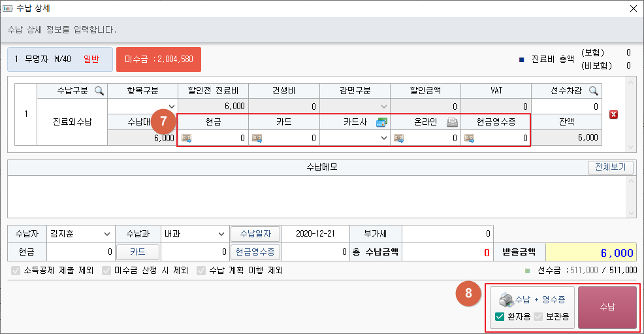Image resolution: width=644 pixels, height=334 pixels.
Task: Check the 소득공제 제출 제외 option
Action: (16, 270)
